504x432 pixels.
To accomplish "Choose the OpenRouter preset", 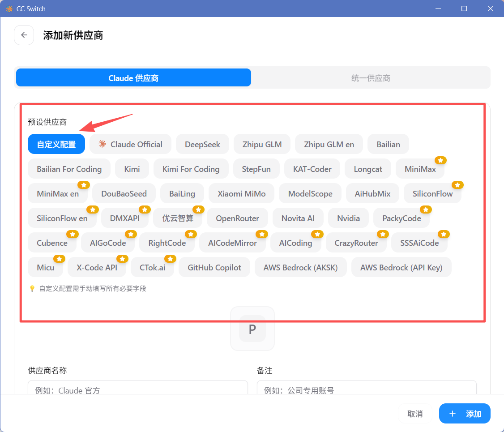I will [x=238, y=218].
